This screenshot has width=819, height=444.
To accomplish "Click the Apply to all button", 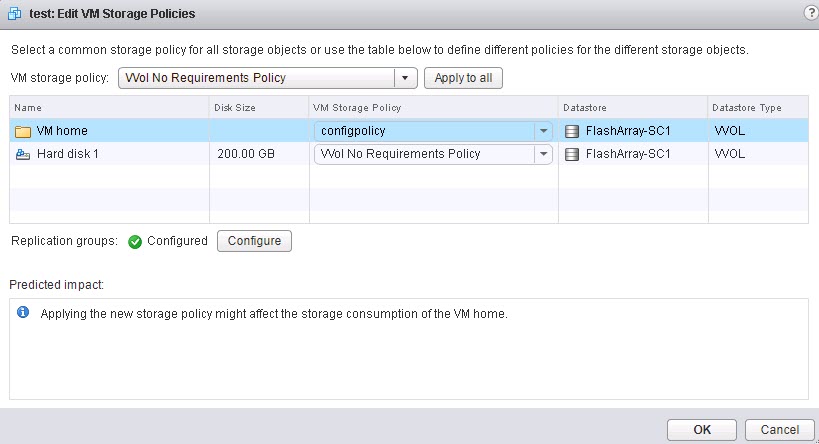I will click(x=463, y=78).
